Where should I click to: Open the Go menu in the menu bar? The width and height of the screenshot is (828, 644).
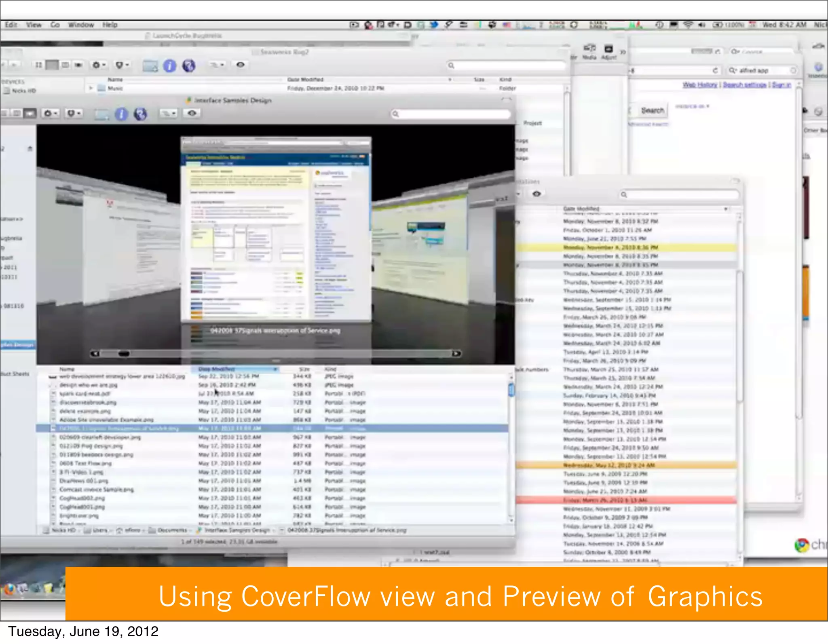[55, 25]
